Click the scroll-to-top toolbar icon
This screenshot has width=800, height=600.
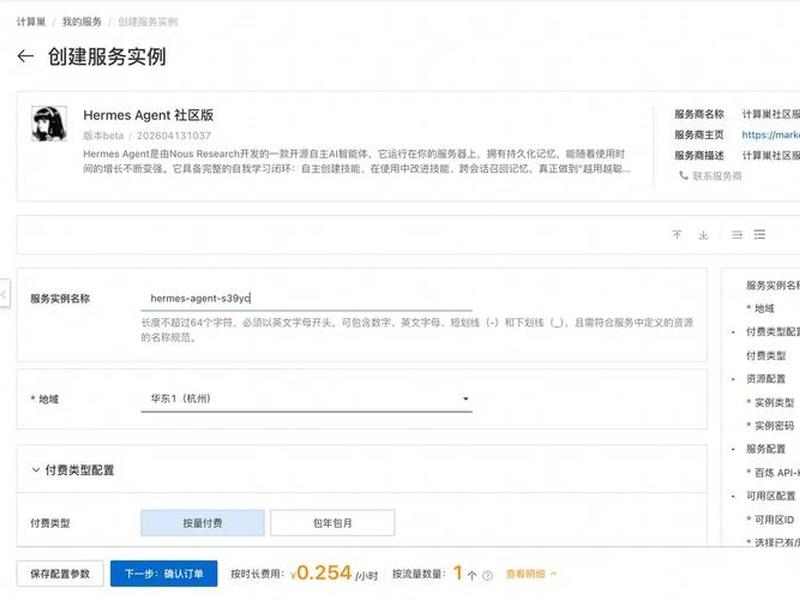(677, 234)
